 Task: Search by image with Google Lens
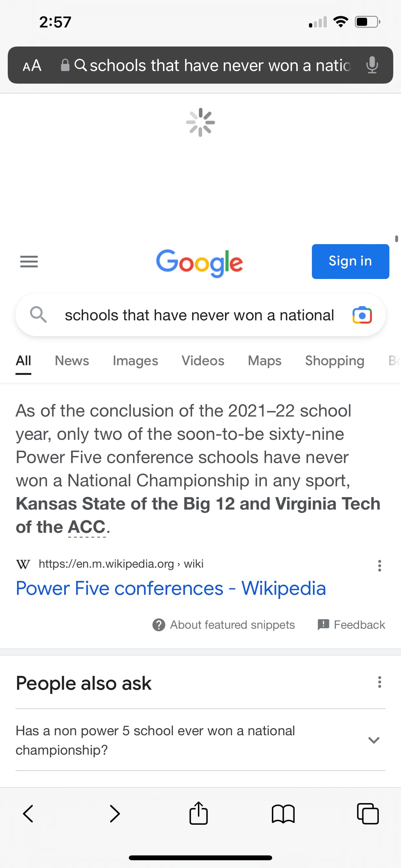click(x=362, y=315)
